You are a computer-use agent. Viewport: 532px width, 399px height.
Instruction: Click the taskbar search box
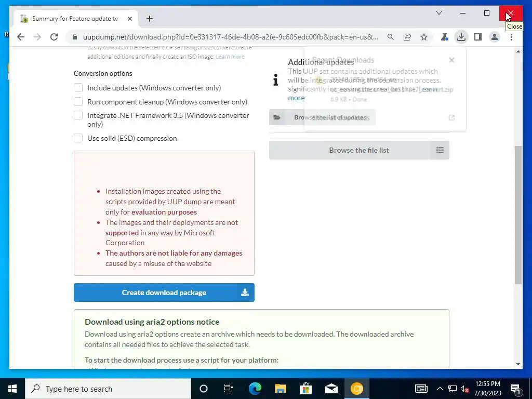[108, 389]
